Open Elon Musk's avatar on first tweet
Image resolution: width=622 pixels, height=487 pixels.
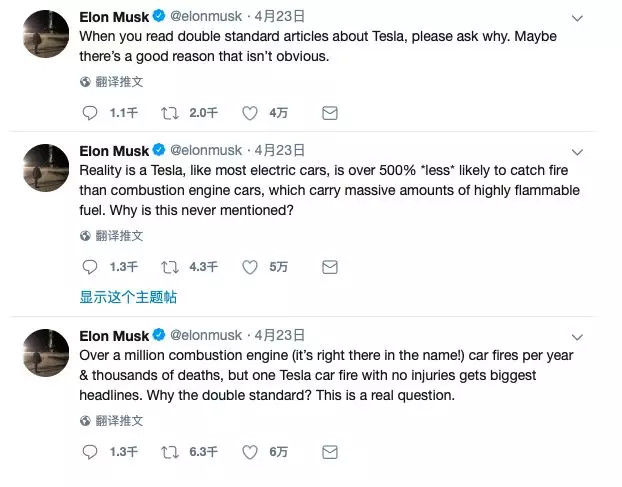[x=46, y=34]
